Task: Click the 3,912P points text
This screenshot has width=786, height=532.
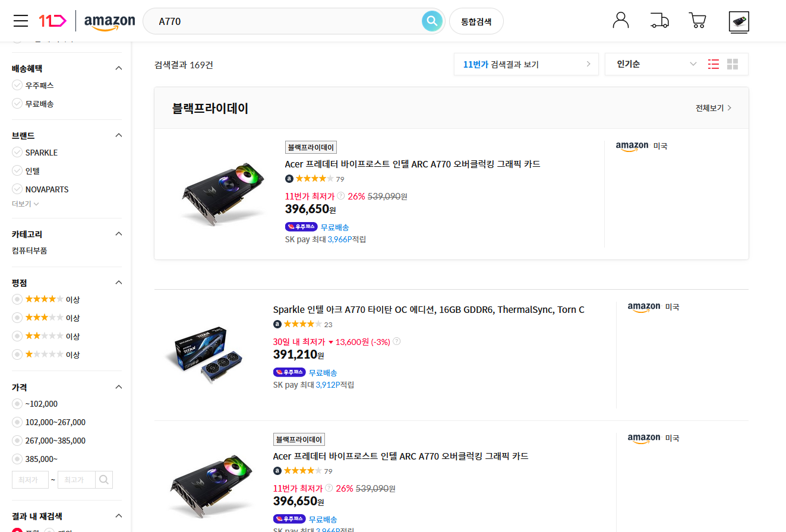Action: pos(327,385)
